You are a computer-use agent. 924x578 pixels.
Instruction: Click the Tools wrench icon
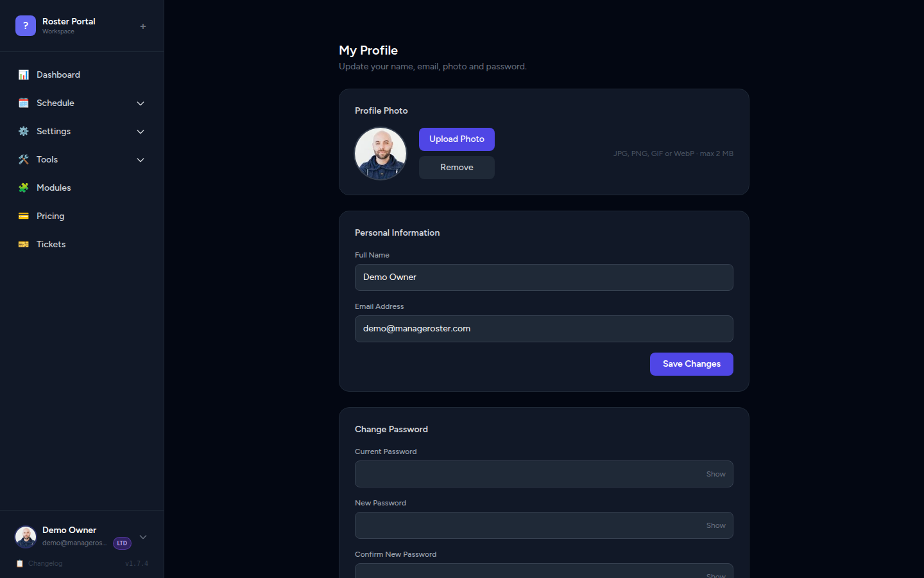(24, 159)
